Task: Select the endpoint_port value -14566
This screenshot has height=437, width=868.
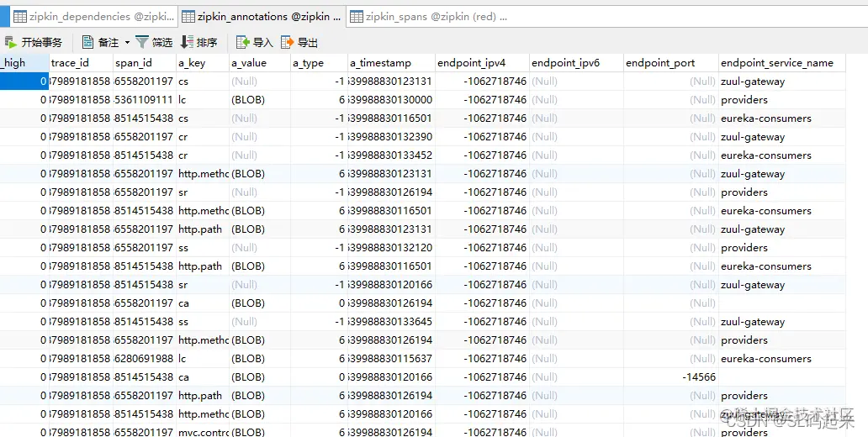Action: pyautogui.click(x=671, y=376)
